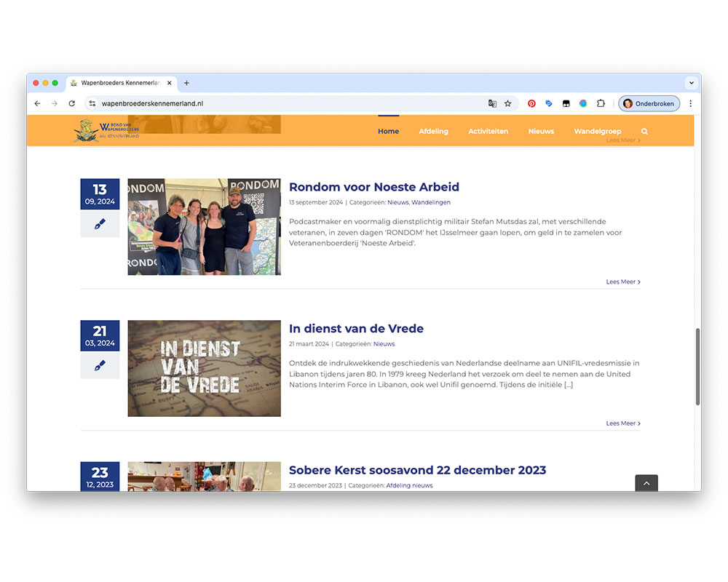Click the In Dienst van de Vrede thumbnail
The height and width of the screenshot is (582, 728).
(x=204, y=368)
